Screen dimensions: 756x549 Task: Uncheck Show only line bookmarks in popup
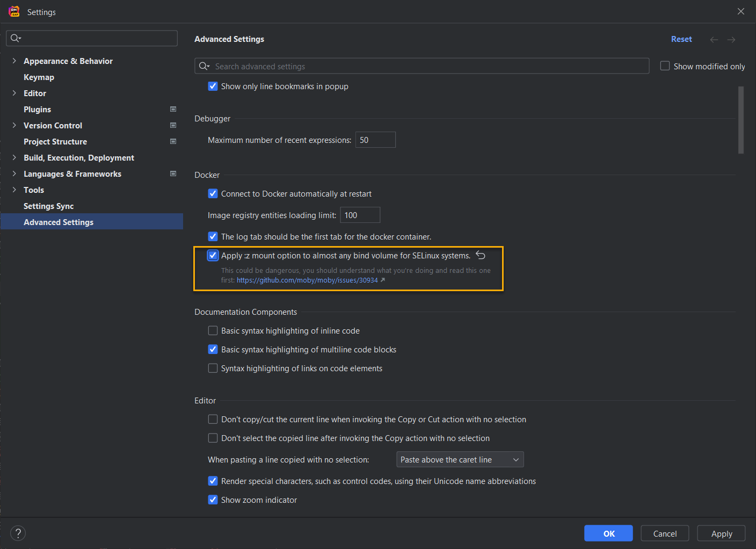pyautogui.click(x=213, y=86)
